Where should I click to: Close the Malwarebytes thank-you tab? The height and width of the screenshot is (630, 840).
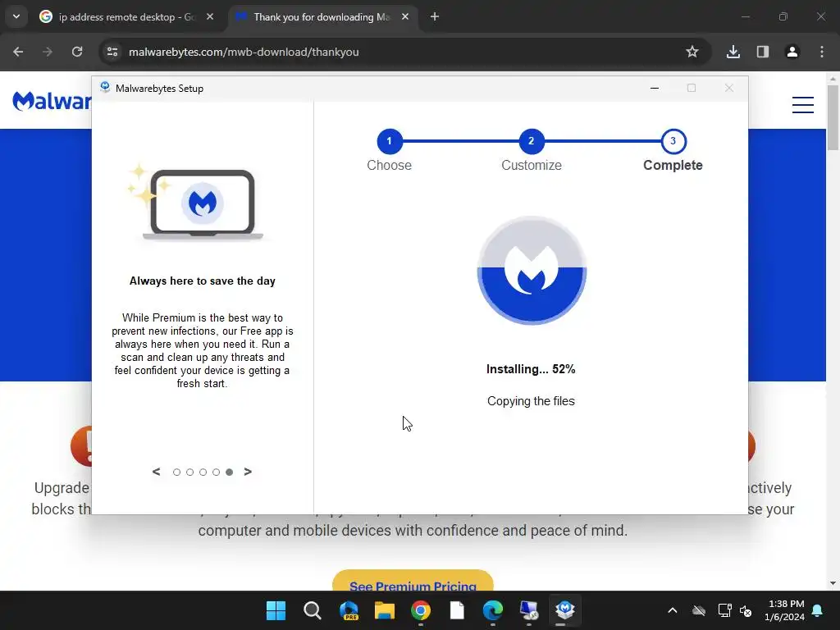(405, 17)
